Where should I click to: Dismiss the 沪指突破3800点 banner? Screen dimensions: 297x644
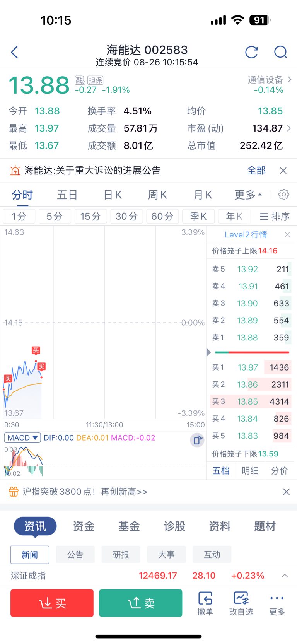286,492
